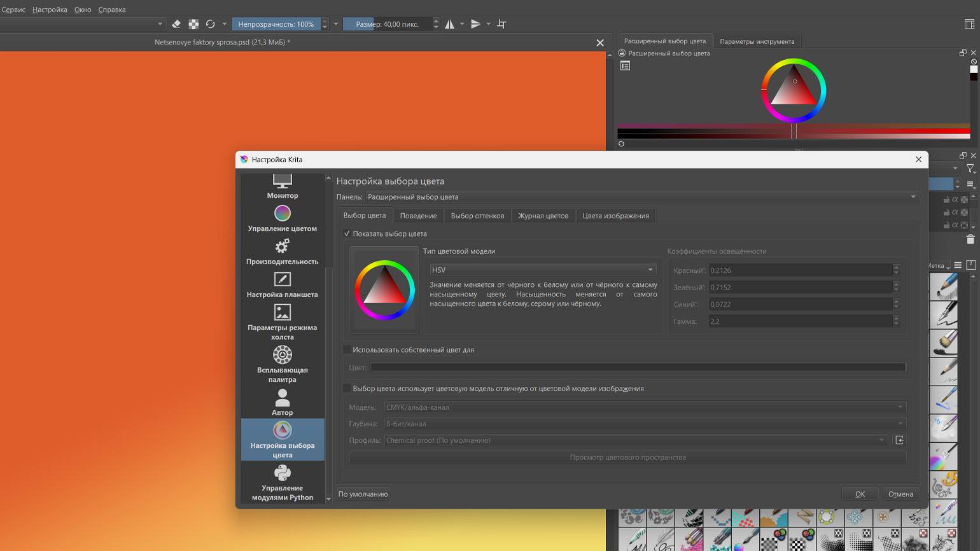Open tablet settings section in sidebar
Image resolution: width=980 pixels, height=551 pixels.
(282, 285)
